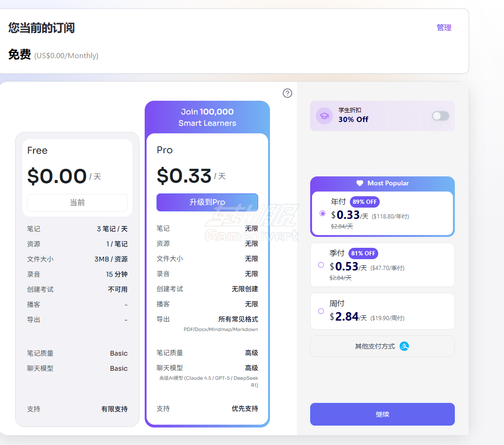Enable the 学生折扣 30% Off switch
This screenshot has height=445, width=504.
(440, 116)
